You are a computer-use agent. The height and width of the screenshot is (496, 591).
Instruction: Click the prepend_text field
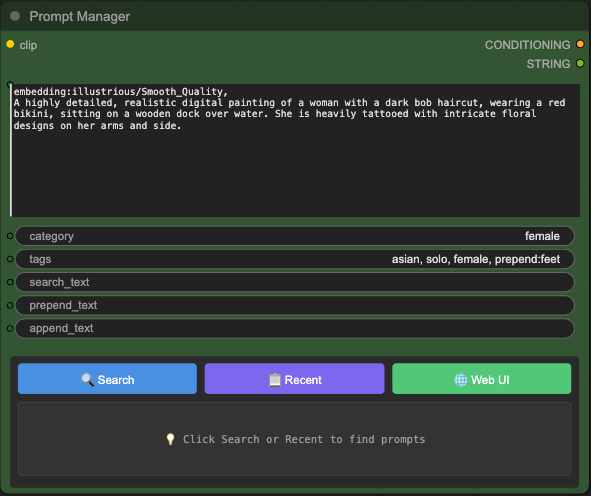(295, 305)
